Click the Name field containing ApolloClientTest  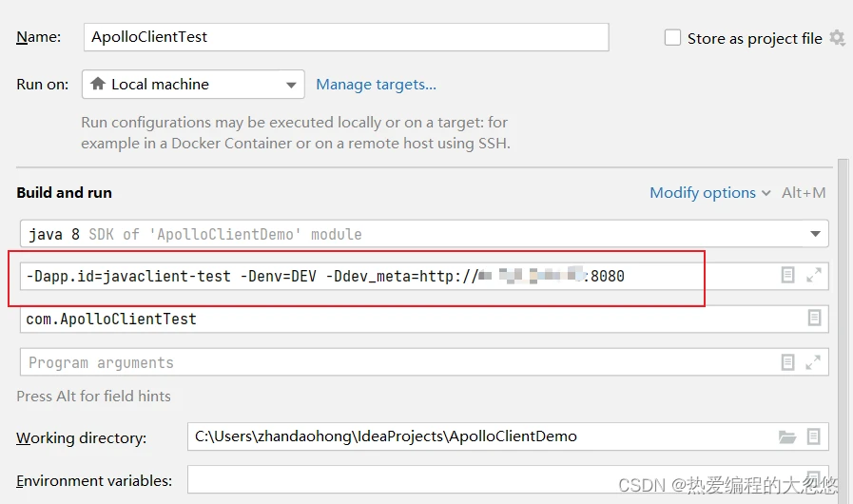click(x=345, y=38)
